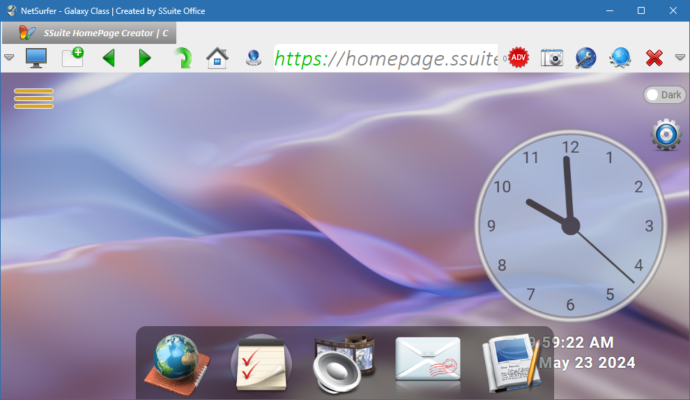Open the page settings gear icon

pyautogui.click(x=666, y=135)
